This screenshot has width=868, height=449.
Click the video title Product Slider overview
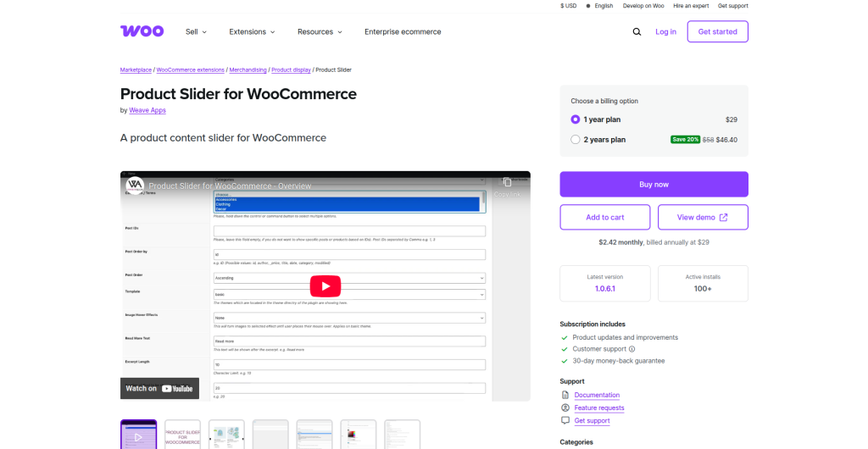(x=230, y=186)
